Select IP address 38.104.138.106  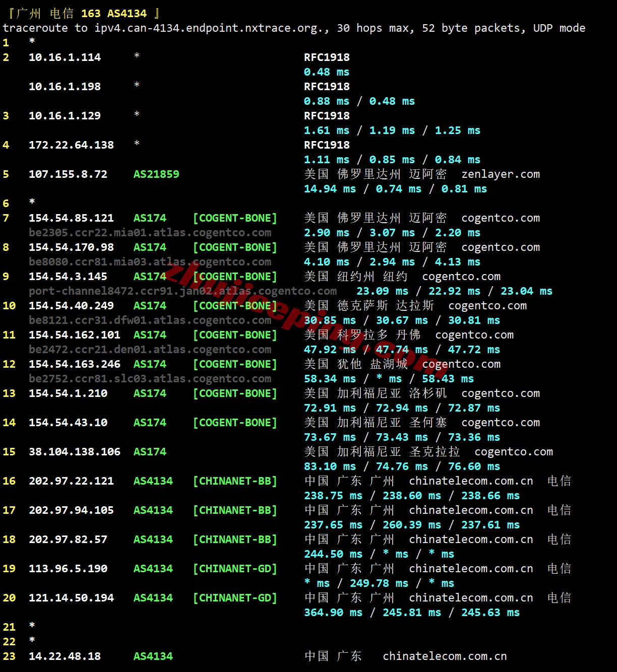pos(75,452)
